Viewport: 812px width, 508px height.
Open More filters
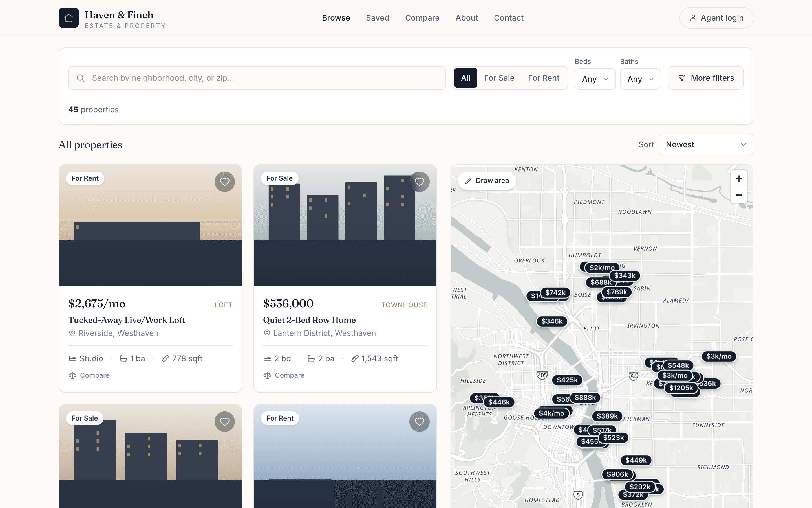pyautogui.click(x=706, y=78)
